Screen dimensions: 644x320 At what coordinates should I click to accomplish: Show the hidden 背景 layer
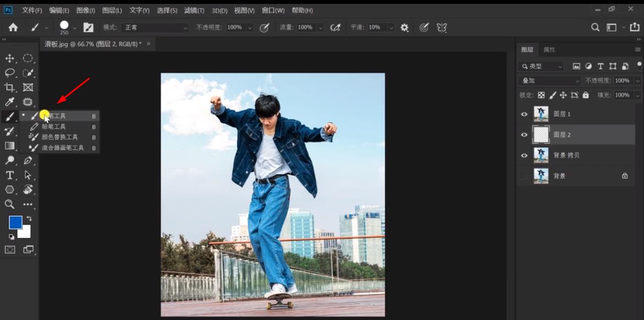pos(524,176)
